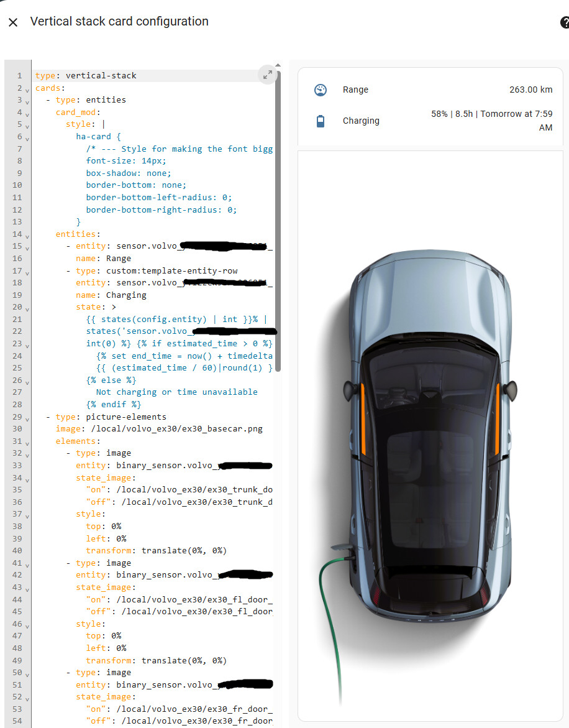Collapse the fold arrow at line 3
This screenshot has width=569, height=728.
[x=27, y=102]
